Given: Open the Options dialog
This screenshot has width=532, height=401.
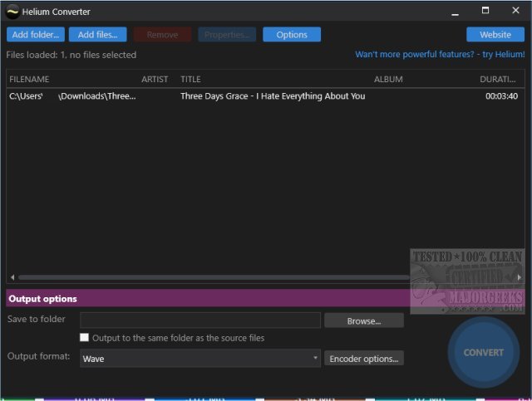Looking at the screenshot, I should [x=292, y=35].
